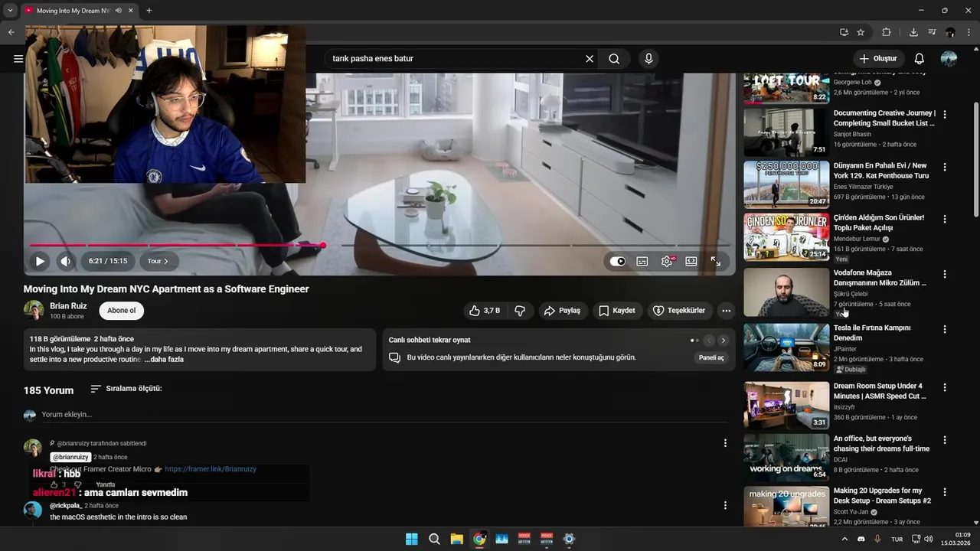Open a new browser tab
The width and height of the screenshot is (980, 551).
tap(149, 11)
